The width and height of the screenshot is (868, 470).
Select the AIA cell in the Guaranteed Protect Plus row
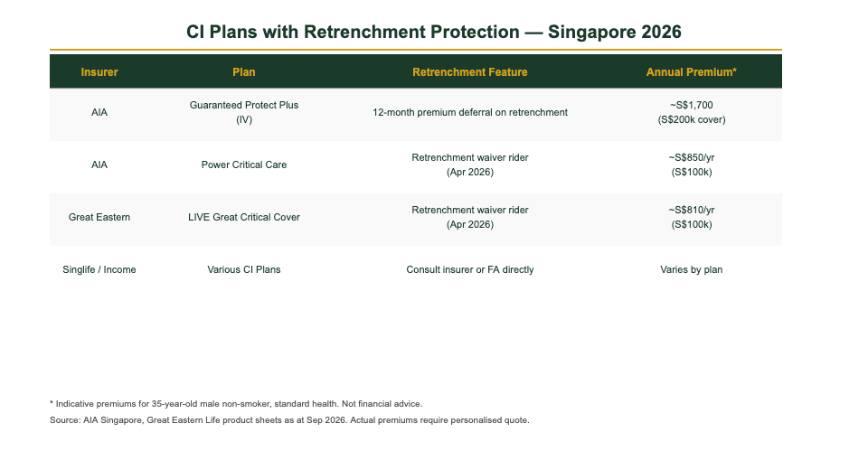point(99,112)
